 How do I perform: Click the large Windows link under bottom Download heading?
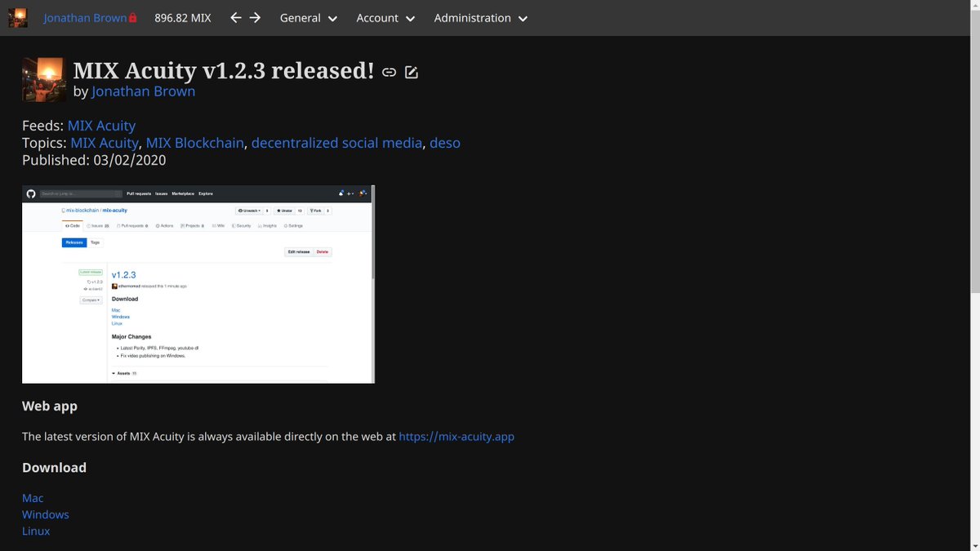46,514
